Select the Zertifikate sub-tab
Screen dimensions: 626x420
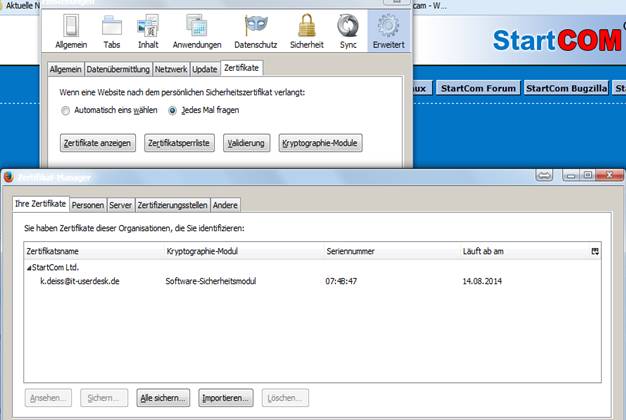click(x=241, y=68)
